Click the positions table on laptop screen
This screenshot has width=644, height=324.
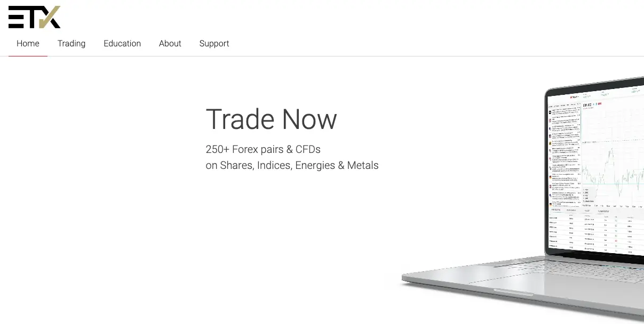(597, 233)
